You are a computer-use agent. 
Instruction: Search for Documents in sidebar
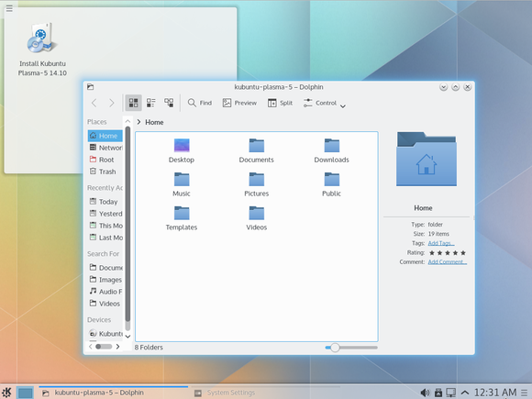[x=105, y=268]
